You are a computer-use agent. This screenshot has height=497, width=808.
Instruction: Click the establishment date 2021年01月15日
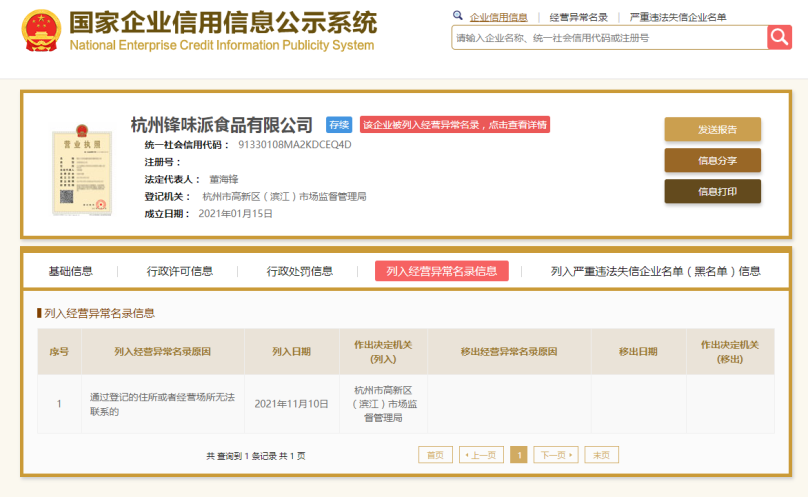(x=235, y=213)
